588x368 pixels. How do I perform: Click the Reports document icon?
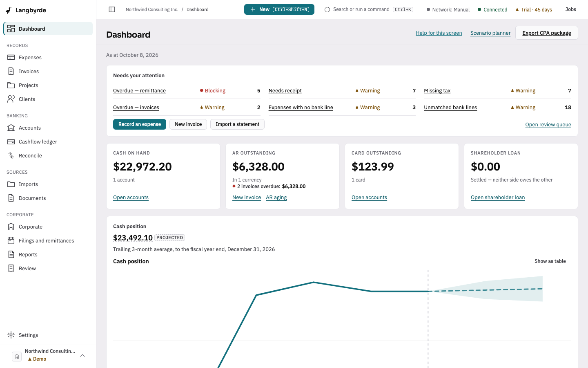(11, 254)
